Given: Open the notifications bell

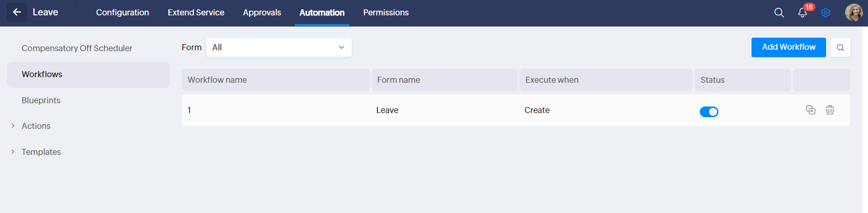Looking at the screenshot, I should (802, 13).
